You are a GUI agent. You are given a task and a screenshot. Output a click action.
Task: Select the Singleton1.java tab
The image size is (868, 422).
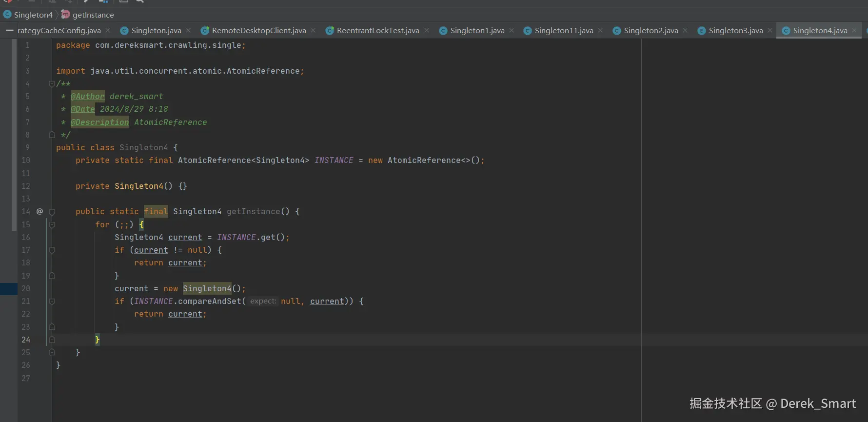coord(477,30)
